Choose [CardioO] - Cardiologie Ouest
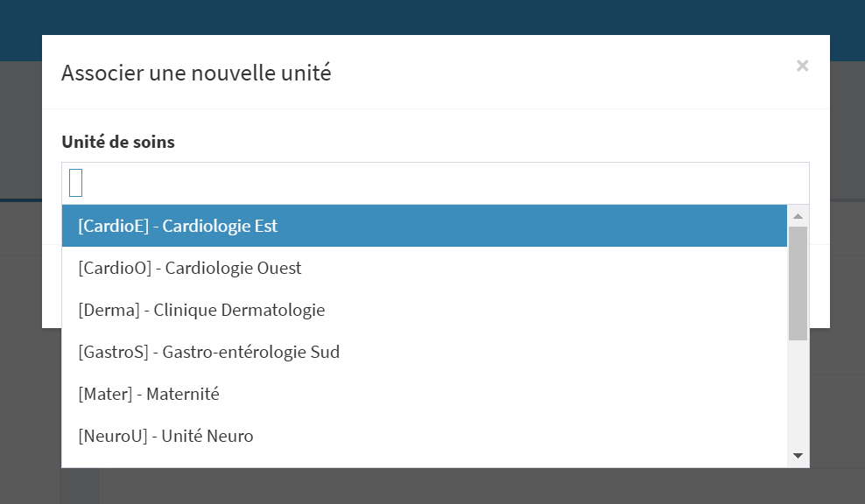 (x=425, y=268)
